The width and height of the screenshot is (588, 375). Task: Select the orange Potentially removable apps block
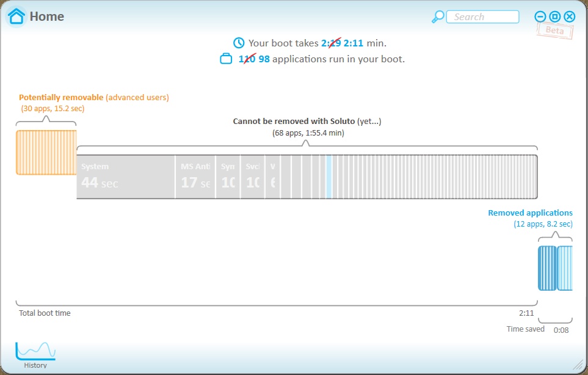[46, 152]
